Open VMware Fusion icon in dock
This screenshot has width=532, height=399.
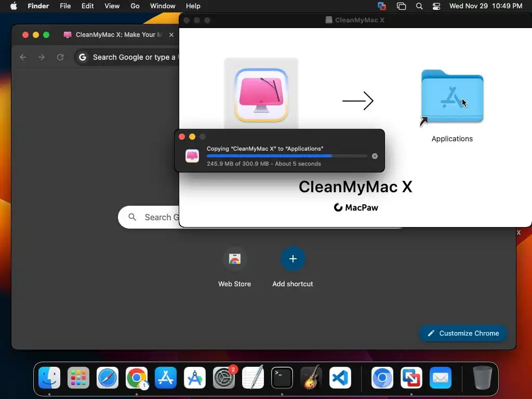click(411, 378)
